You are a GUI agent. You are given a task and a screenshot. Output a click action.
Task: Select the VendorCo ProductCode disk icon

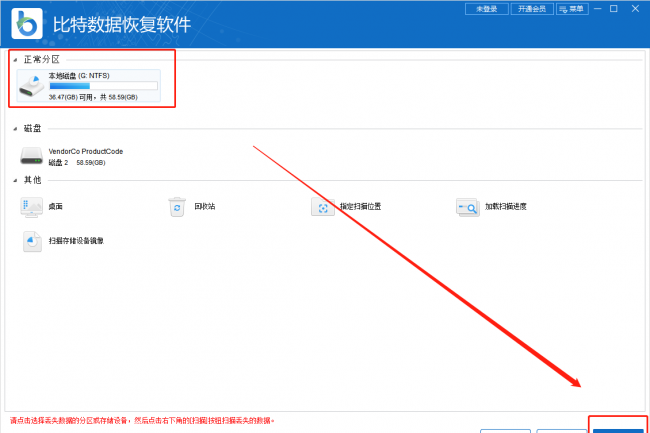[x=32, y=156]
